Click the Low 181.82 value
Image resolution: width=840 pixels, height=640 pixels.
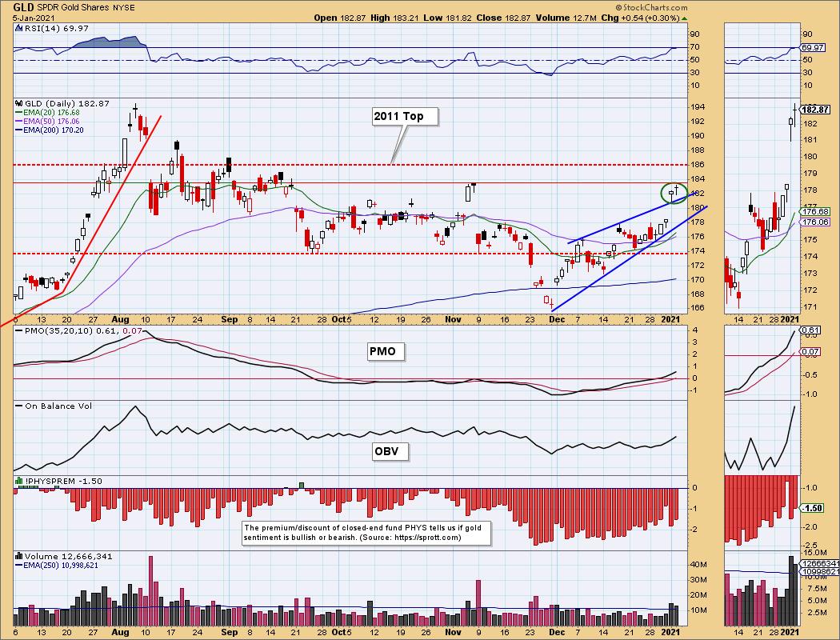447,18
